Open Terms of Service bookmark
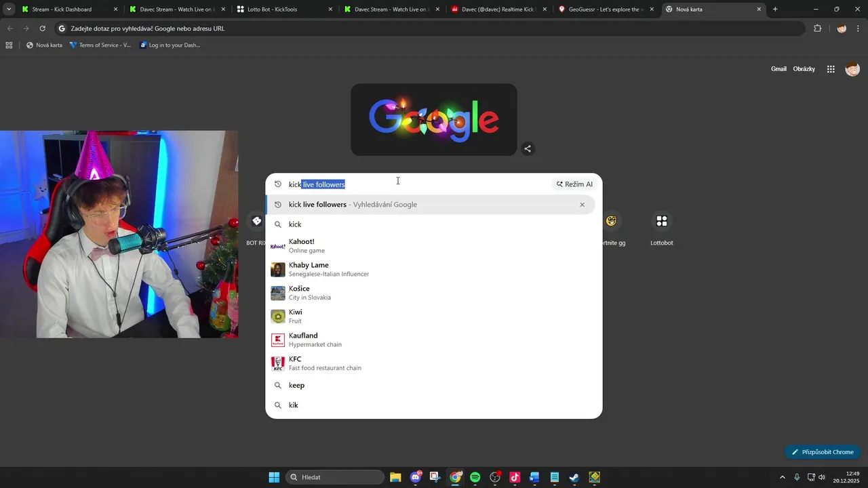 pyautogui.click(x=100, y=45)
